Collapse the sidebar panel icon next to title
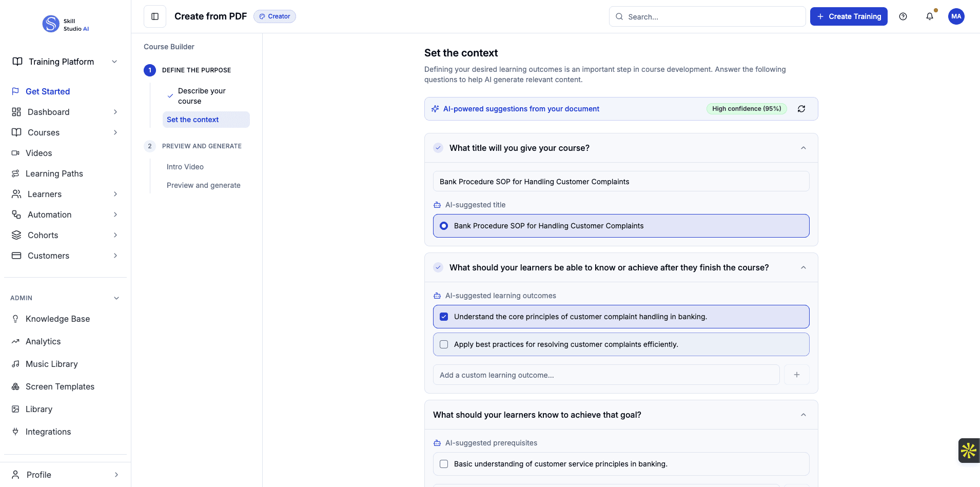Viewport: 980px width, 487px height. (154, 16)
